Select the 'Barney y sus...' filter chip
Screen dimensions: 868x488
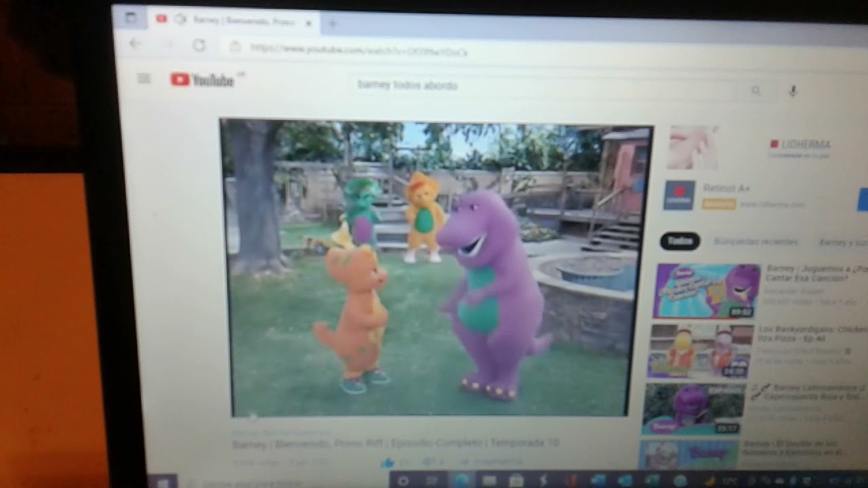point(842,242)
